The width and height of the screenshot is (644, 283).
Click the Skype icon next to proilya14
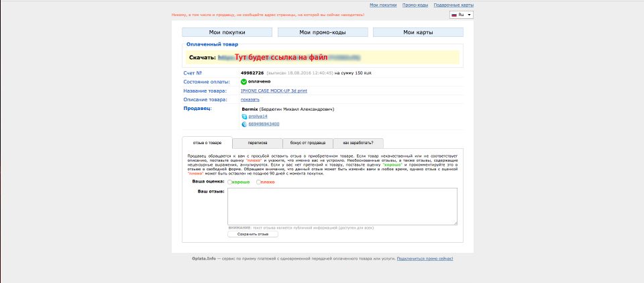[244, 117]
